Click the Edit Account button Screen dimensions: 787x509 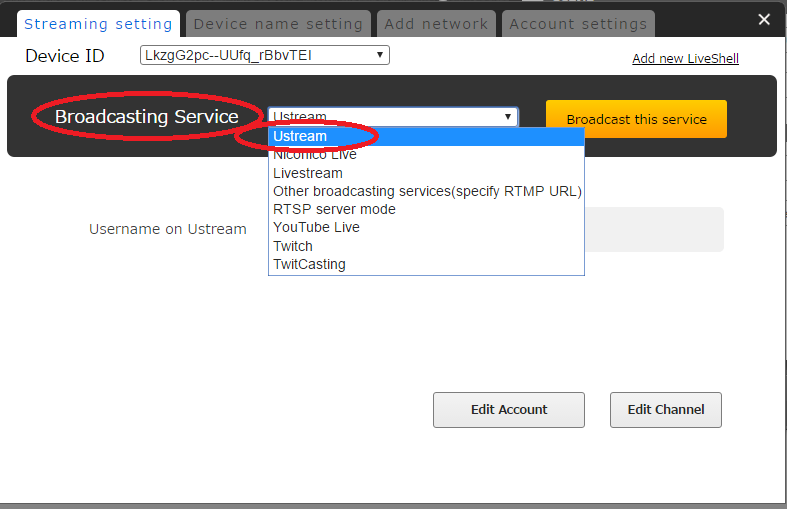click(509, 410)
